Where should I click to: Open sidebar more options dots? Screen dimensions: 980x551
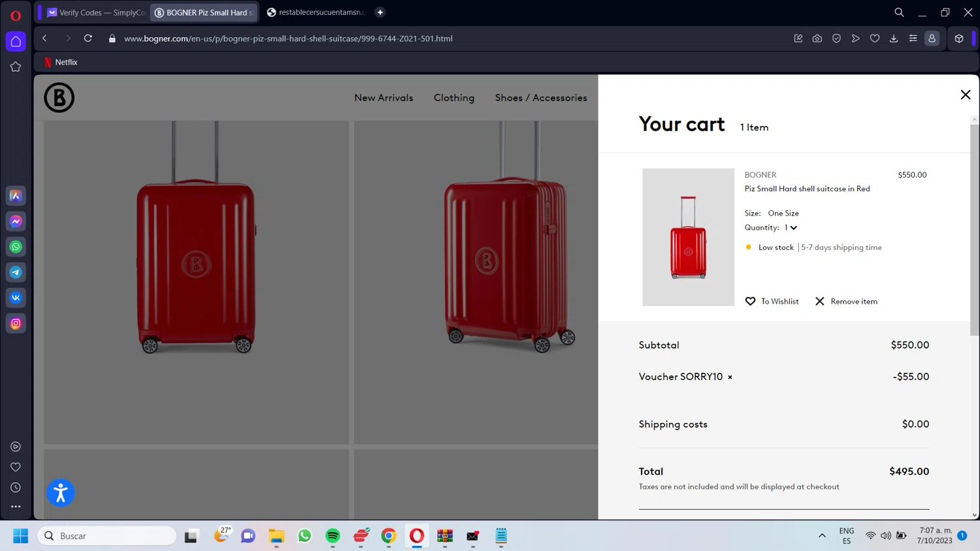point(16,507)
